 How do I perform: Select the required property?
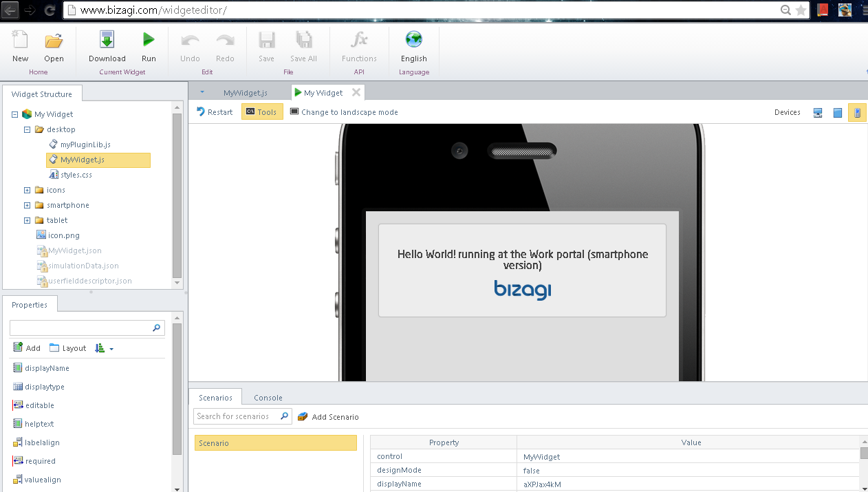(34, 461)
